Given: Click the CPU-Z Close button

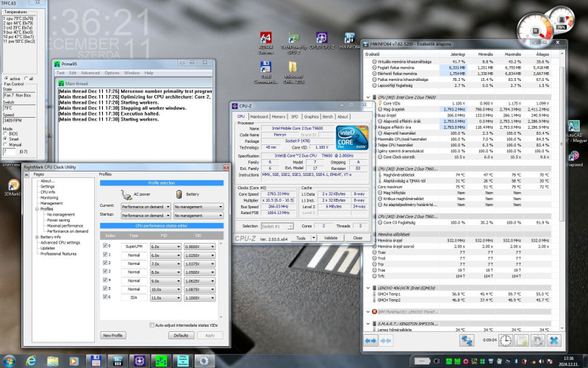Looking at the screenshot, I should 358,238.
